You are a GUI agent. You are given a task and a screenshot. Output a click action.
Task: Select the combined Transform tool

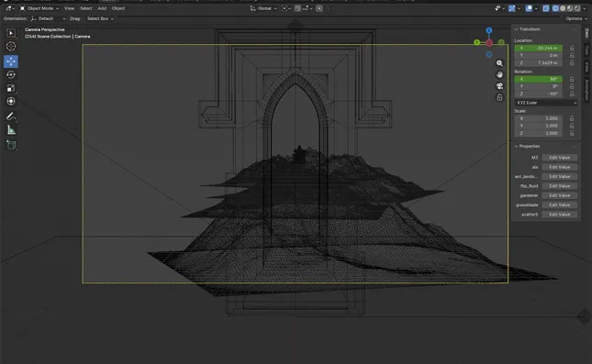[11, 102]
